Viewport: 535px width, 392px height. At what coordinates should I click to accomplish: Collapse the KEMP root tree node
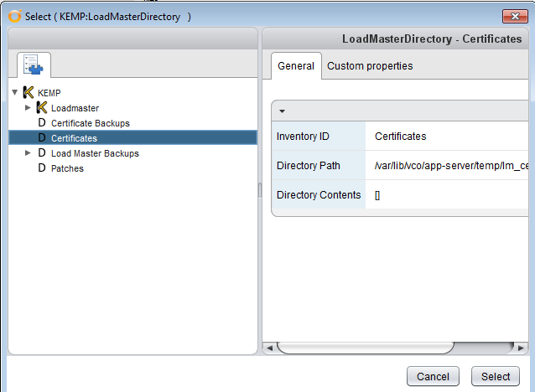coord(14,92)
